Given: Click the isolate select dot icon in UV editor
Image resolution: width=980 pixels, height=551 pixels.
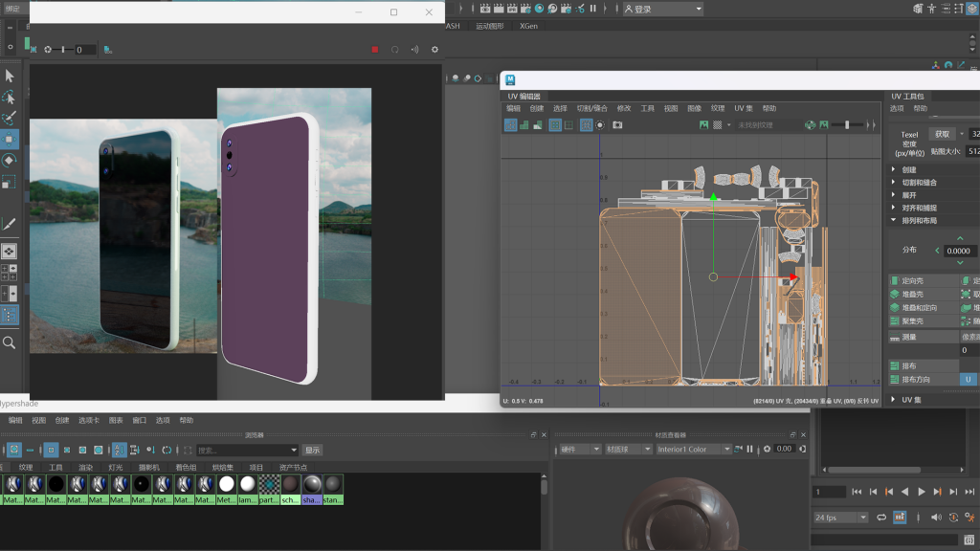Looking at the screenshot, I should click(x=600, y=125).
